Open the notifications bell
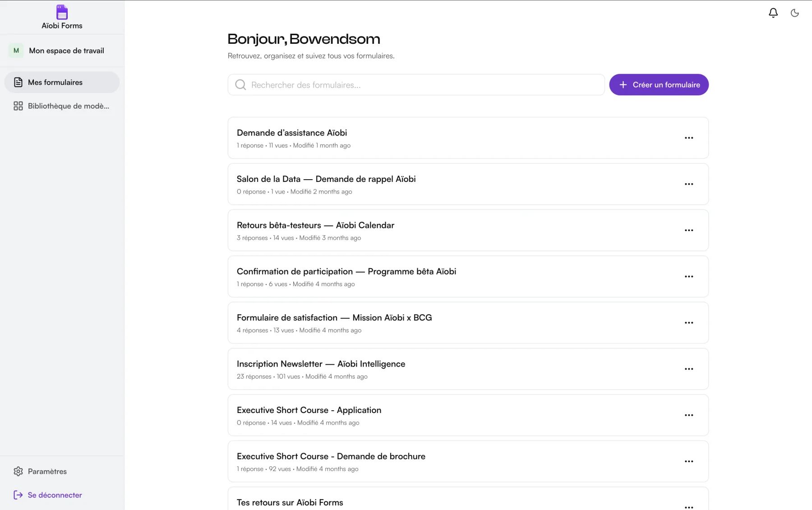Screen dimensions: 812x510 coord(773,13)
